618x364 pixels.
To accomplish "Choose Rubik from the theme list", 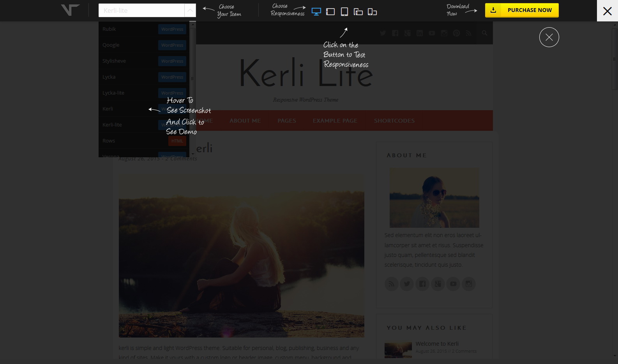I will click(x=144, y=29).
